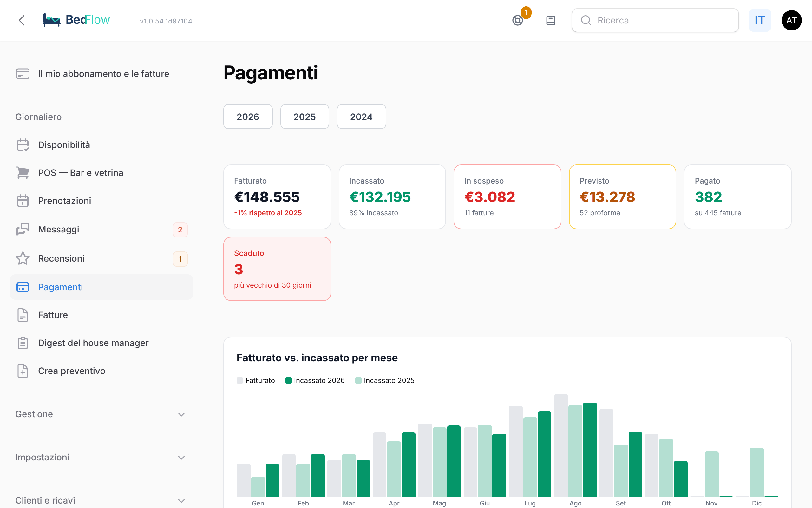Open Digest del house manager
Viewport: 812px width, 508px height.
(x=101, y=343)
